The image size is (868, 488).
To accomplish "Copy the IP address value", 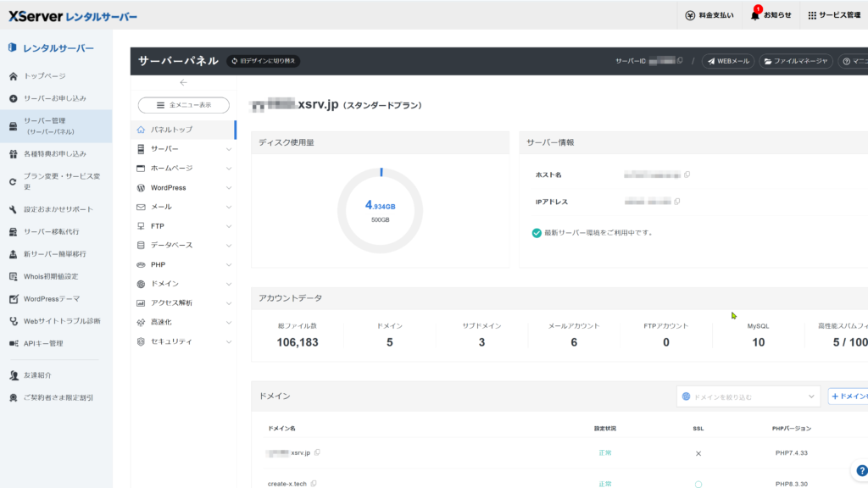I will pyautogui.click(x=677, y=202).
